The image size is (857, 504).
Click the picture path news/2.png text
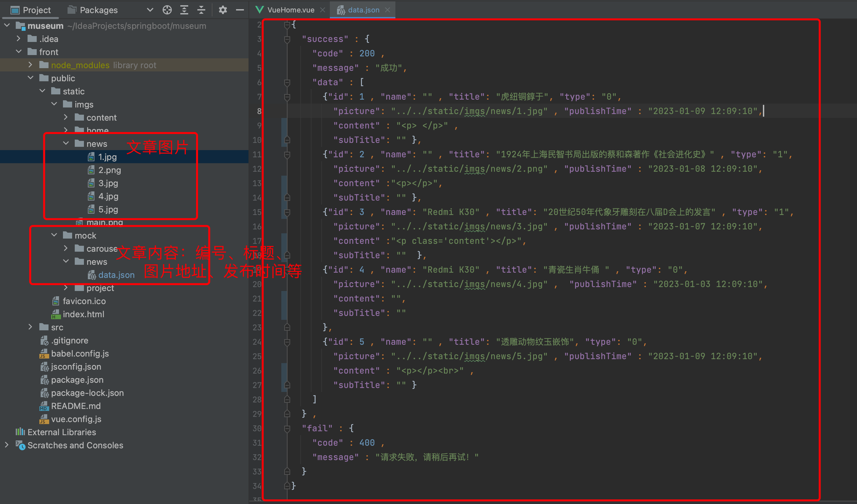[469, 168]
